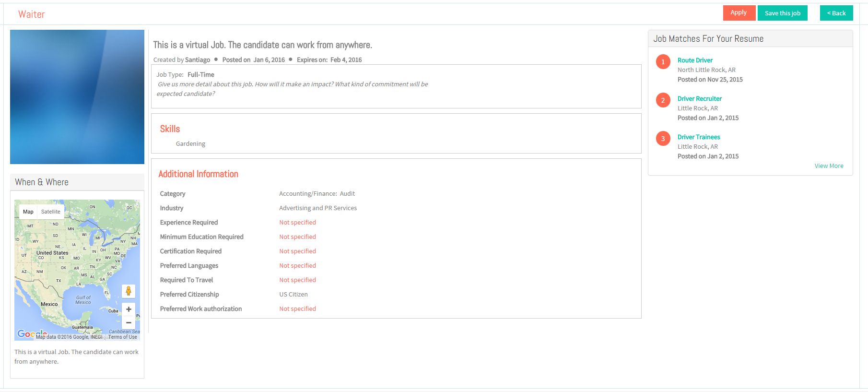Click Not specified next to Required To Travel
The width and height of the screenshot is (868, 392).
tap(297, 280)
